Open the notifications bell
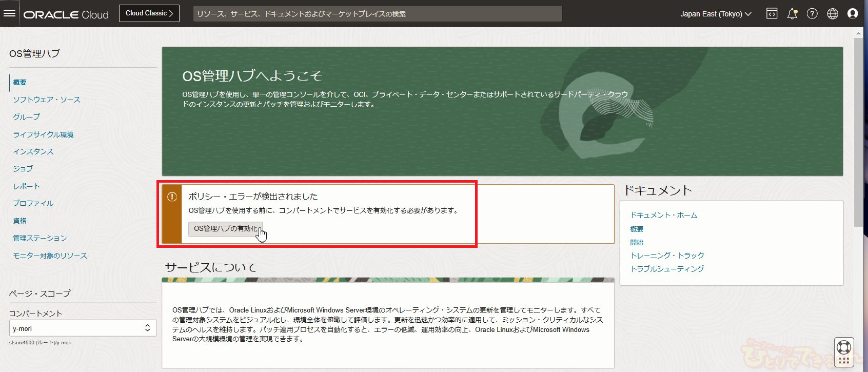 [792, 14]
